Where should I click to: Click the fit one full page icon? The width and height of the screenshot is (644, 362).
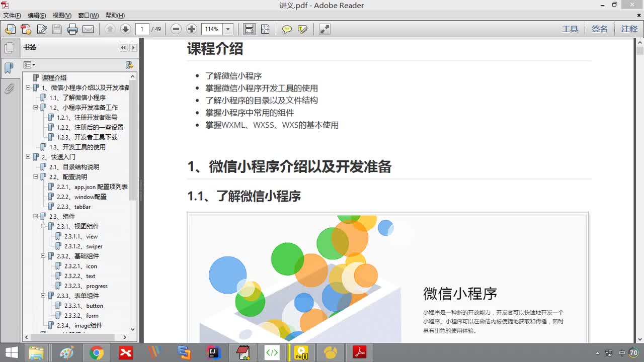265,29
